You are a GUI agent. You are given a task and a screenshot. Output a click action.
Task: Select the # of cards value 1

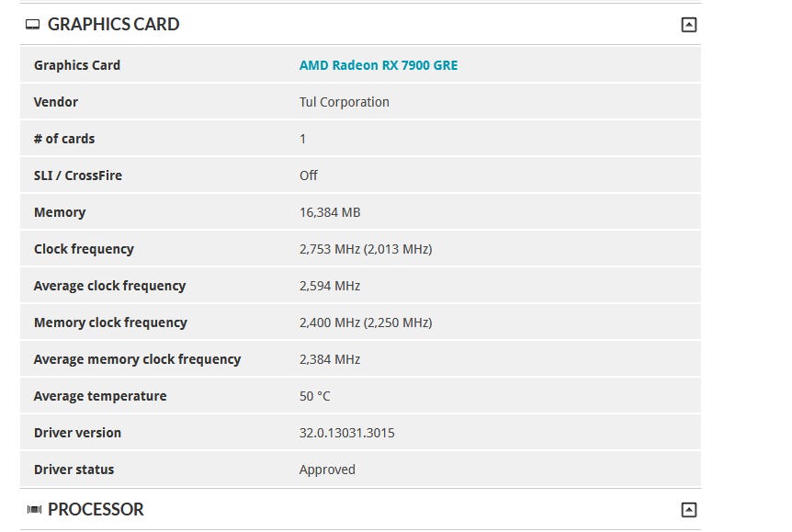(302, 139)
